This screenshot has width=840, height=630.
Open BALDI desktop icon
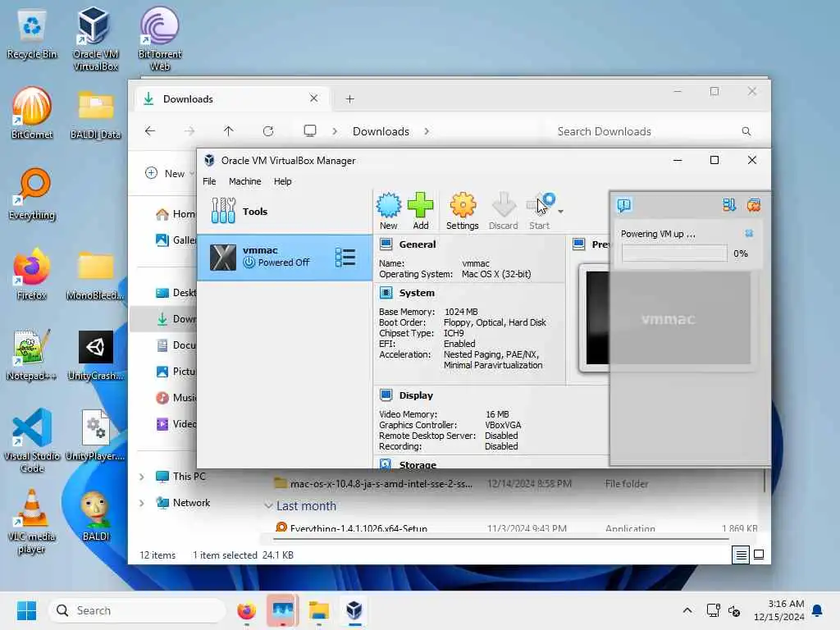[95, 515]
